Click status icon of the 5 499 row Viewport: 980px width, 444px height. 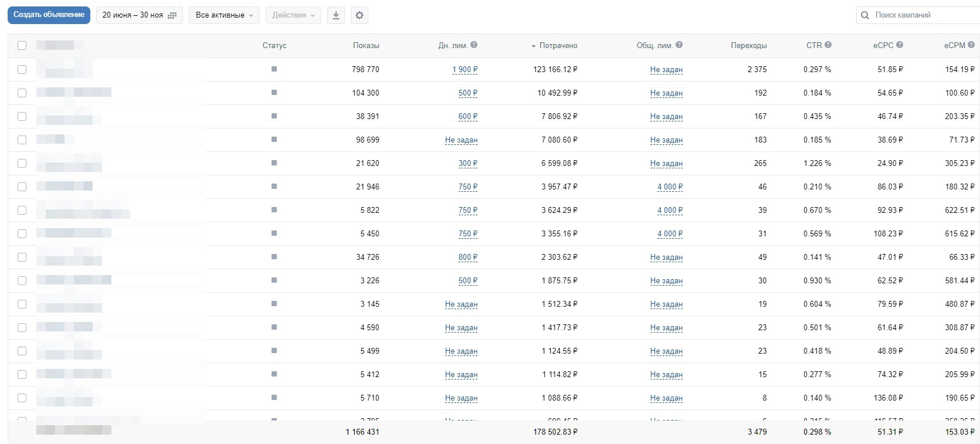tap(274, 351)
